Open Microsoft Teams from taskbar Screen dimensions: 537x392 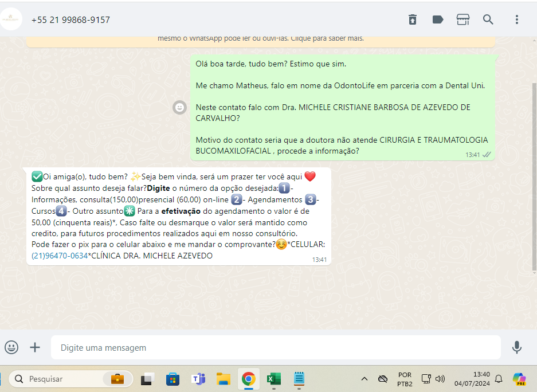click(198, 379)
